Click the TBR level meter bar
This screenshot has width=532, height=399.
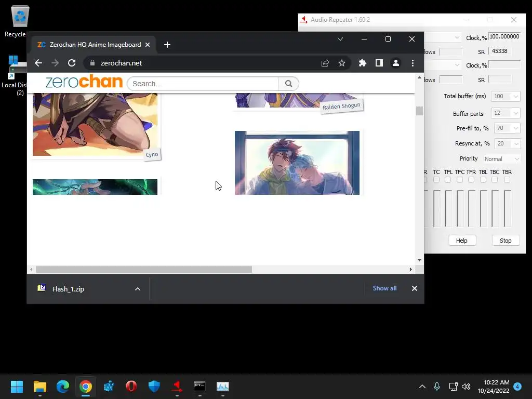tap(507, 208)
